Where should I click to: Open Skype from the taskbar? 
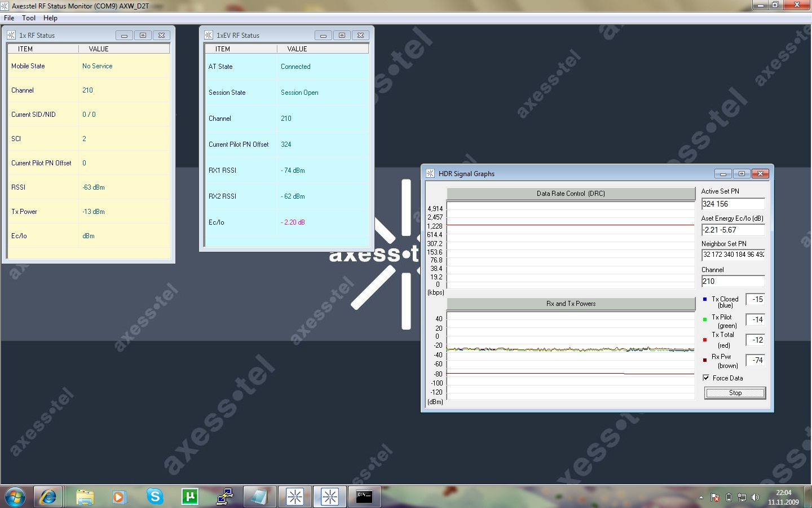(155, 497)
